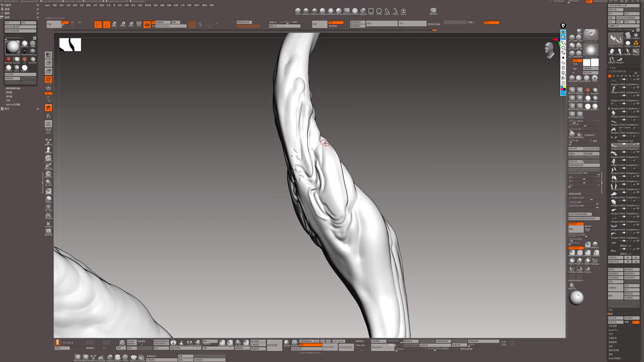Expand the 影片 (Movie) palette section
The height and width of the screenshot is (362, 644).
click(x=7, y=109)
